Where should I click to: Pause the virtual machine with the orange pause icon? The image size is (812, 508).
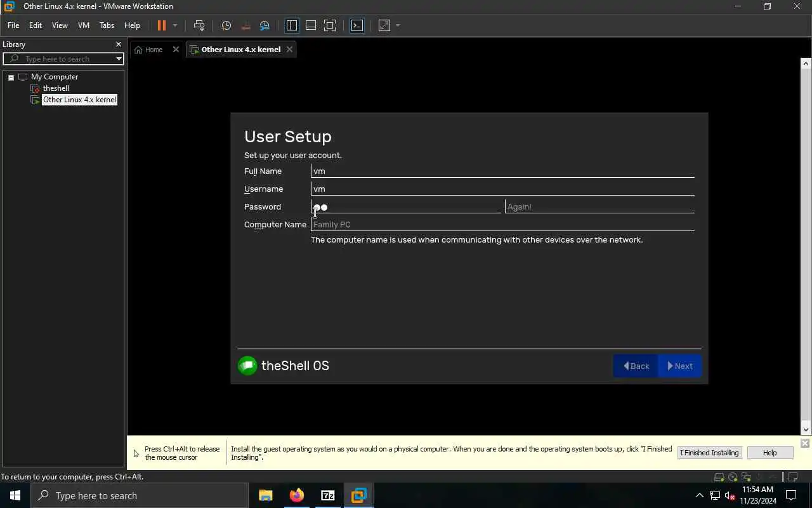tap(161, 25)
